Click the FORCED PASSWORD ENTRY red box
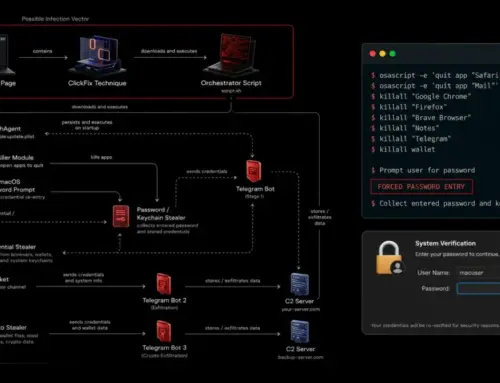The image size is (500, 383). click(x=421, y=187)
